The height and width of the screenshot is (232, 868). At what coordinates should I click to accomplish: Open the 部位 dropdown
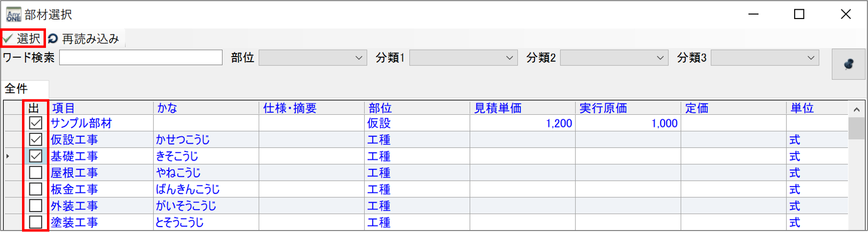point(358,58)
